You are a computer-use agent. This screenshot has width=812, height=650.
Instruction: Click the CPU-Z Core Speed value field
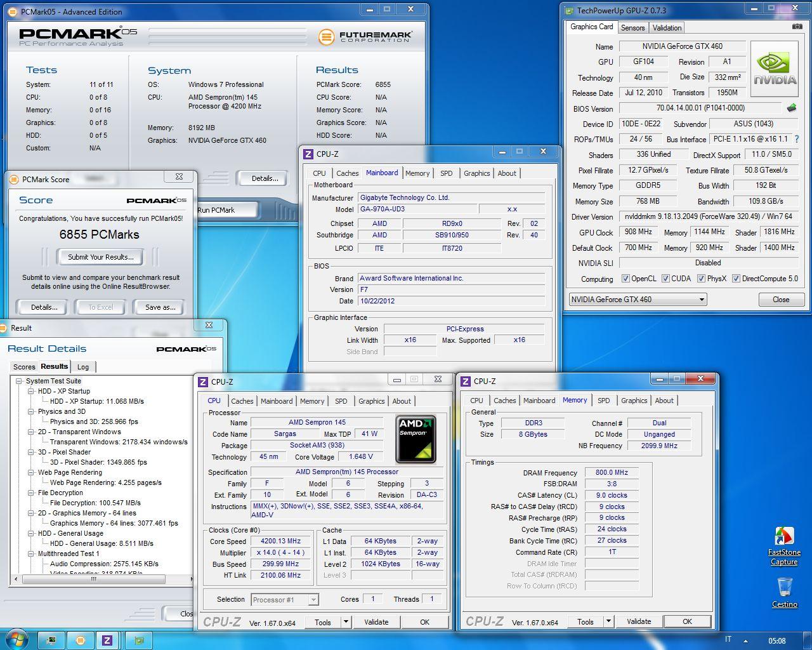tap(280, 541)
